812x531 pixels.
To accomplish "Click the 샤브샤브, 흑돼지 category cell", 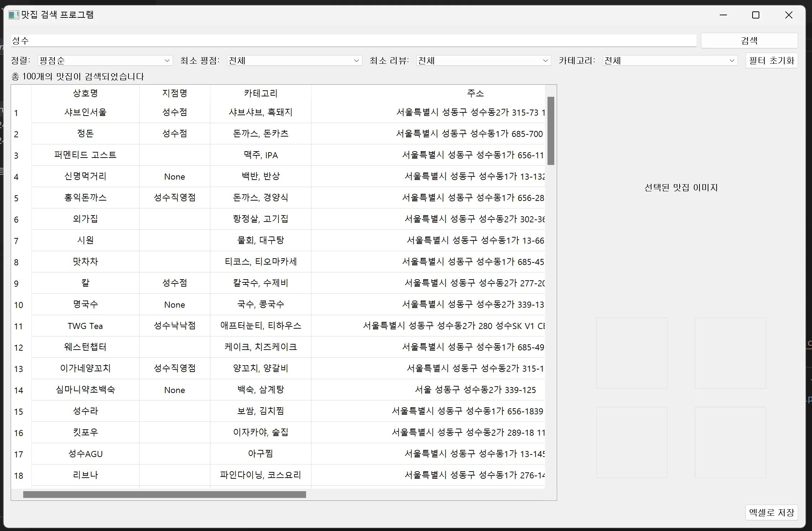I will tap(261, 112).
